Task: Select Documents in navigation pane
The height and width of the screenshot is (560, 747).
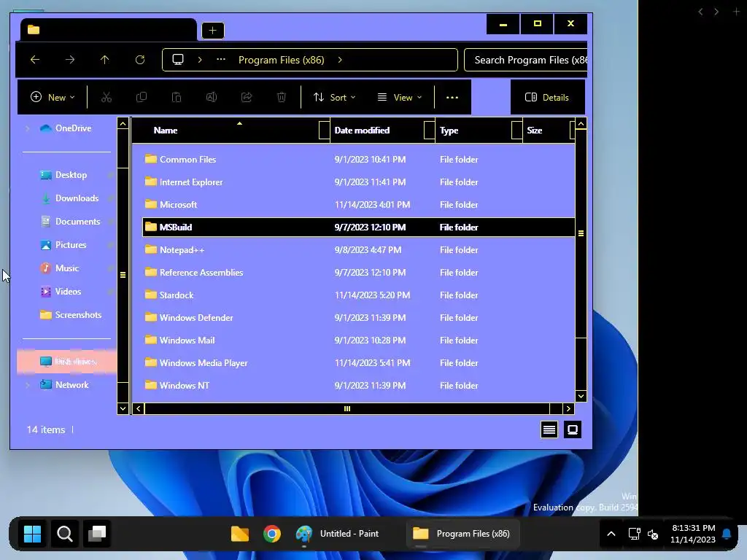Action: point(77,222)
